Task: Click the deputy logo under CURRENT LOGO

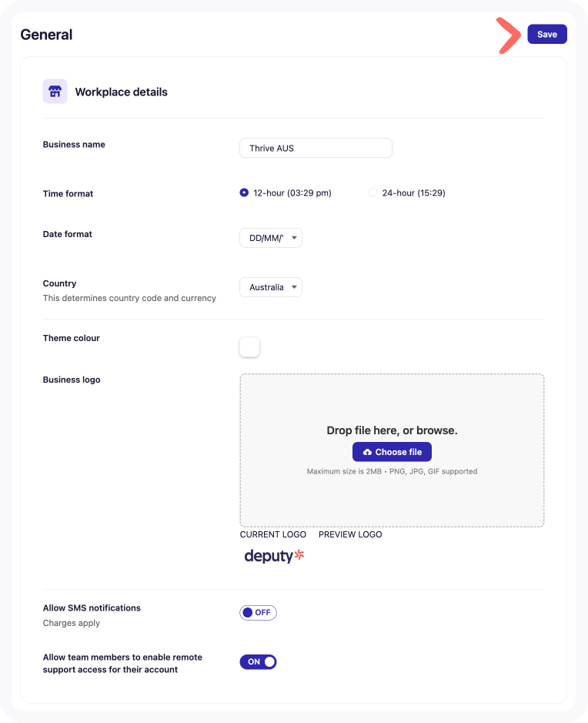Action: click(x=273, y=555)
